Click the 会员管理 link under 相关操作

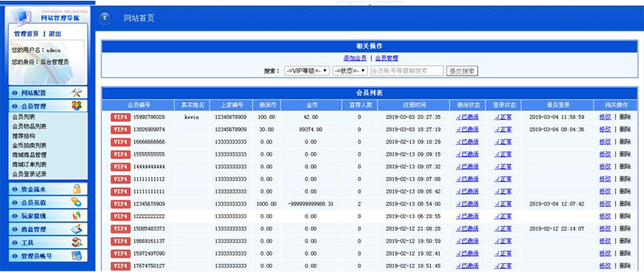point(387,58)
